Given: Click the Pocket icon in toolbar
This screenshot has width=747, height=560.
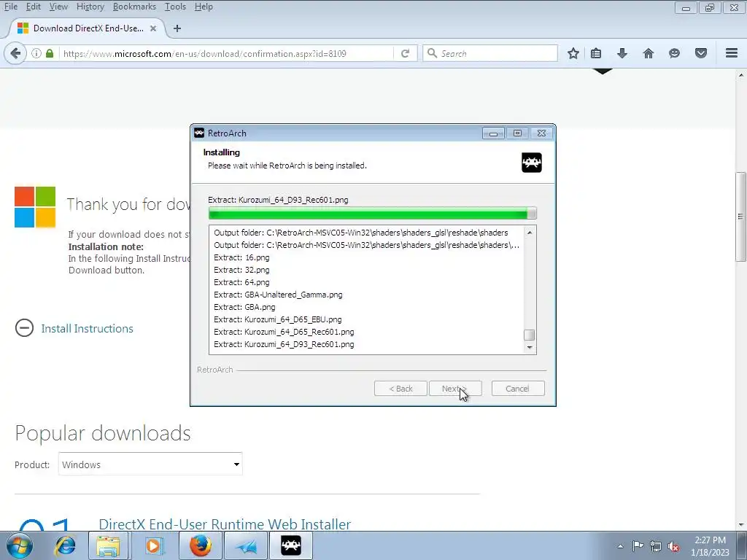Looking at the screenshot, I should [701, 53].
